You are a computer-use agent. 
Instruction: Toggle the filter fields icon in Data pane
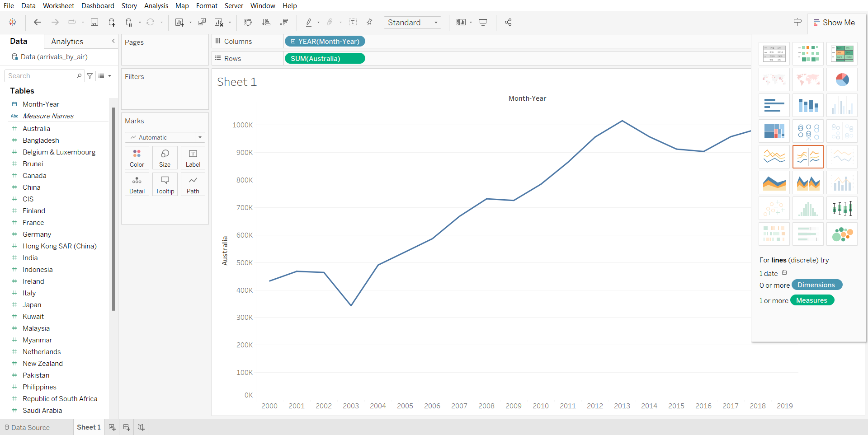(90, 76)
